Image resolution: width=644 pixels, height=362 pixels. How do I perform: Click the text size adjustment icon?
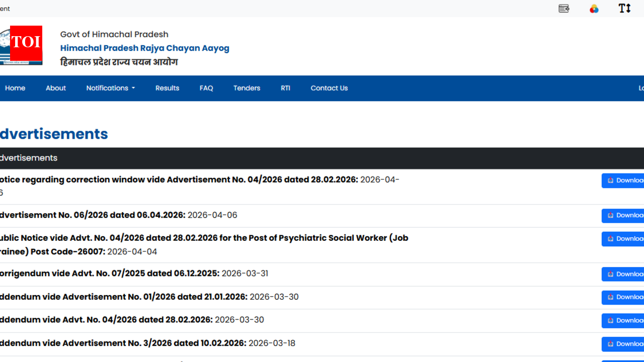tap(624, 9)
